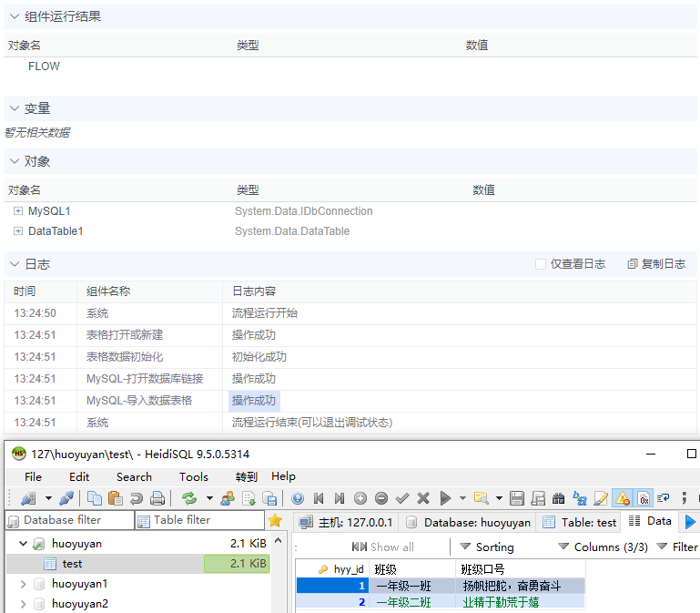The height and width of the screenshot is (613, 700).
Task: Open the user manager icon
Action: 228,498
